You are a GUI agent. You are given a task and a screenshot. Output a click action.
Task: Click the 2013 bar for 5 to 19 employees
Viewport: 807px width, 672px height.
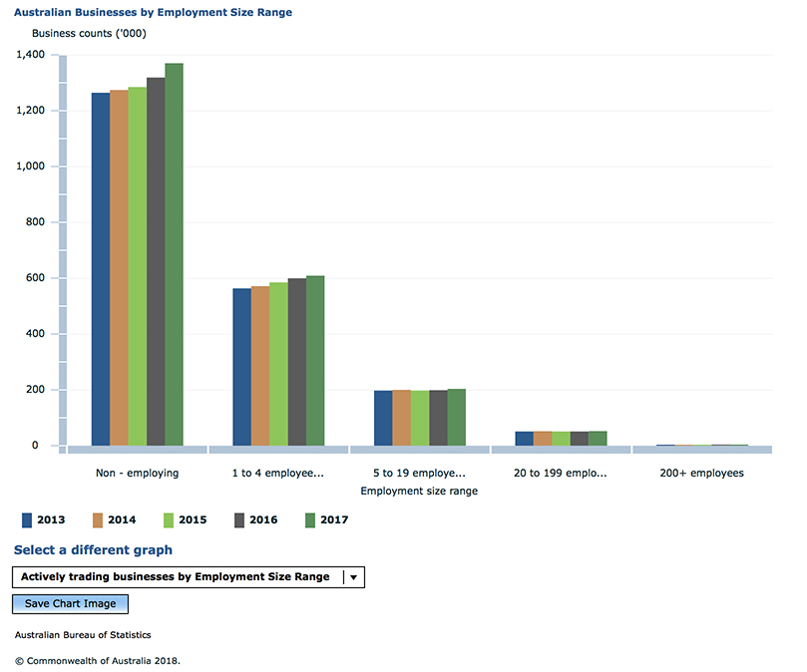(x=383, y=419)
